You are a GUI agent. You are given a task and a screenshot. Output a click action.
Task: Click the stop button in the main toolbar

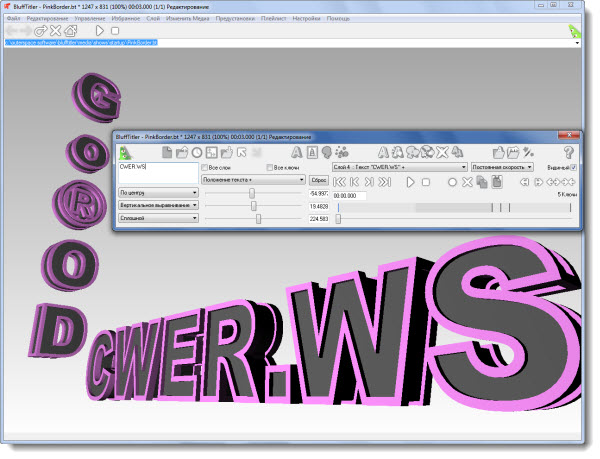click(115, 31)
